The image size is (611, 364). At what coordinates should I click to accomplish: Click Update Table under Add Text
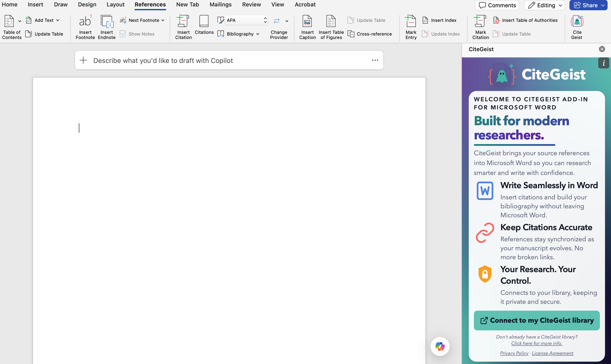pyautogui.click(x=44, y=34)
